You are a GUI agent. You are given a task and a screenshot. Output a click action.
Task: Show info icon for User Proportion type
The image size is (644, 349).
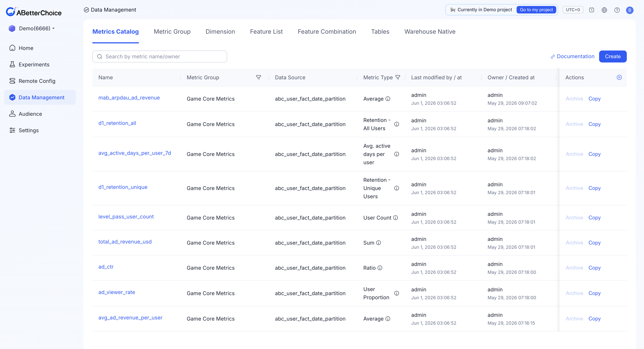(396, 293)
